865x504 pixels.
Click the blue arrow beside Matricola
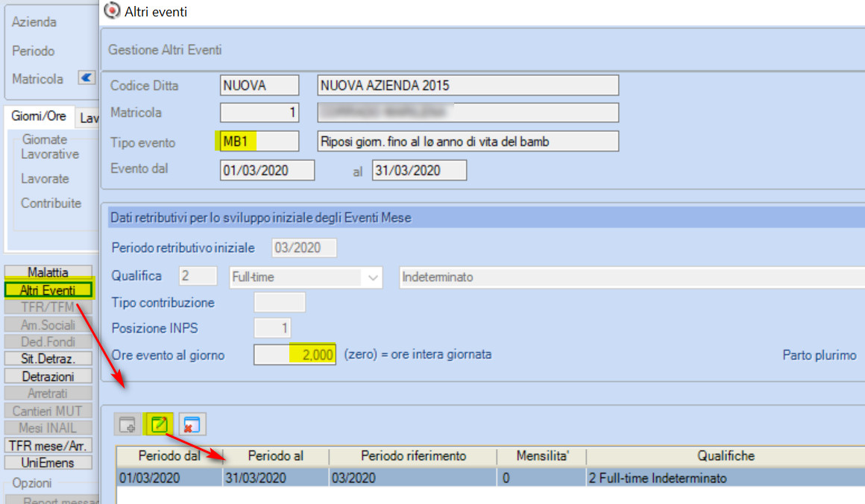[x=86, y=78]
